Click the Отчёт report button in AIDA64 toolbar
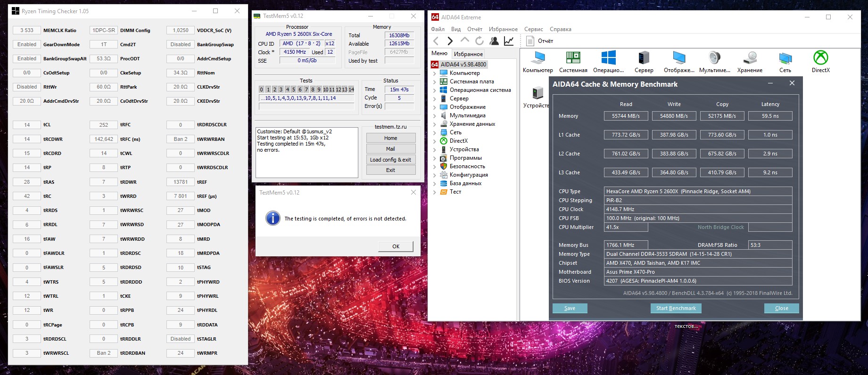 pyautogui.click(x=540, y=41)
